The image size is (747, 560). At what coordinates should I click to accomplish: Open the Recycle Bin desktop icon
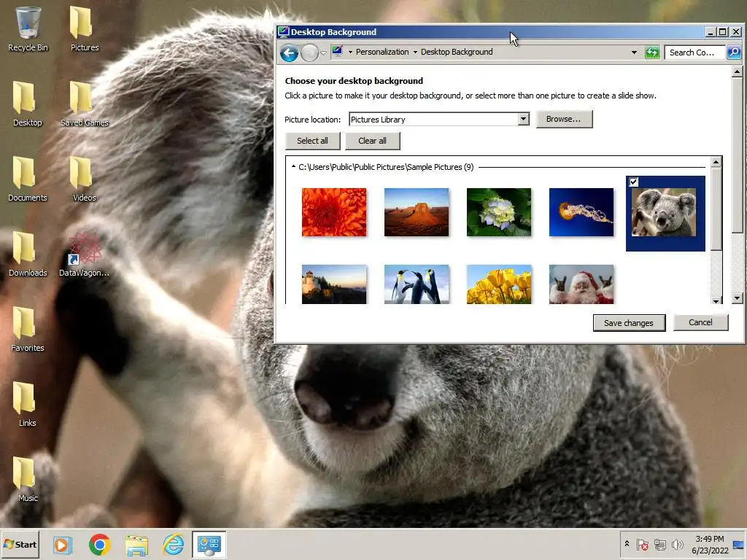(x=28, y=28)
